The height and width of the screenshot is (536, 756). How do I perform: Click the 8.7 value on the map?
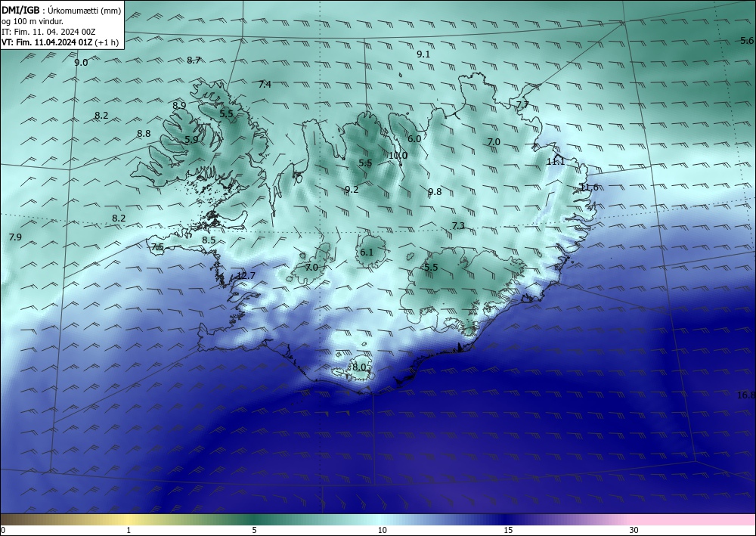(194, 60)
